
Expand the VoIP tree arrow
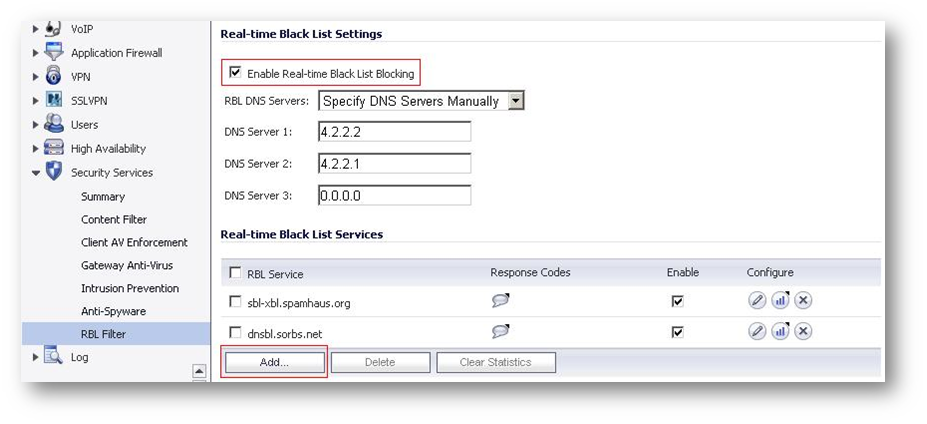35,28
